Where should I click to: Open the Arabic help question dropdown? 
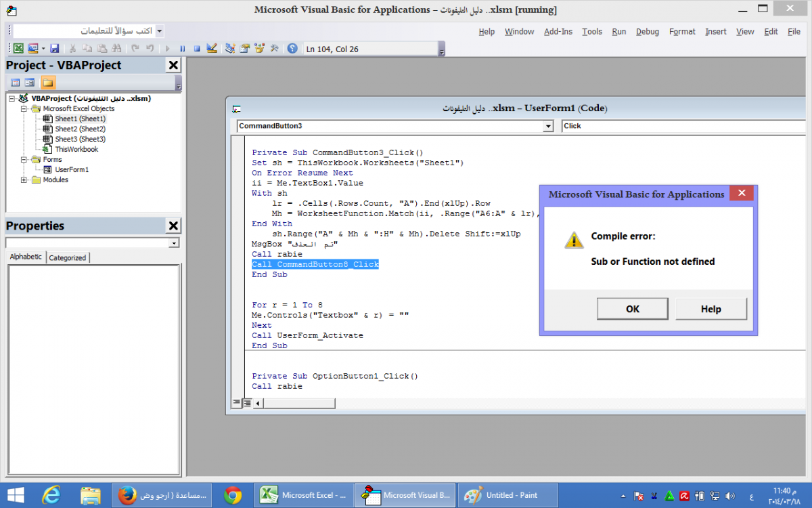(x=159, y=31)
